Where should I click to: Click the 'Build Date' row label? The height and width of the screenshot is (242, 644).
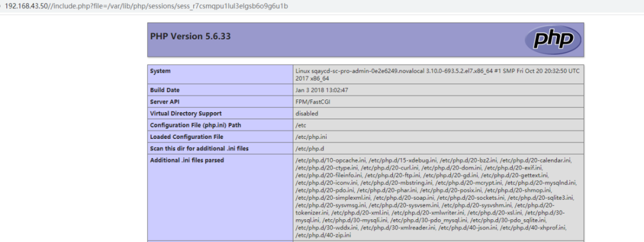click(165, 90)
